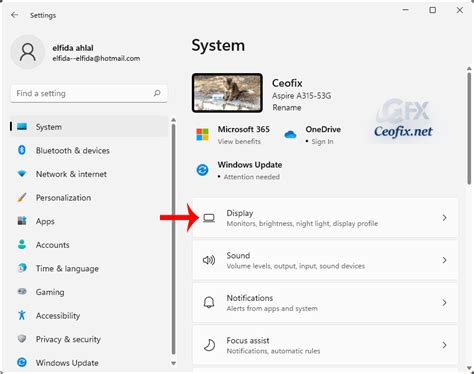Click the desktop wallpaper thumbnail
Image resolution: width=474 pixels, height=374 pixels.
[227, 93]
